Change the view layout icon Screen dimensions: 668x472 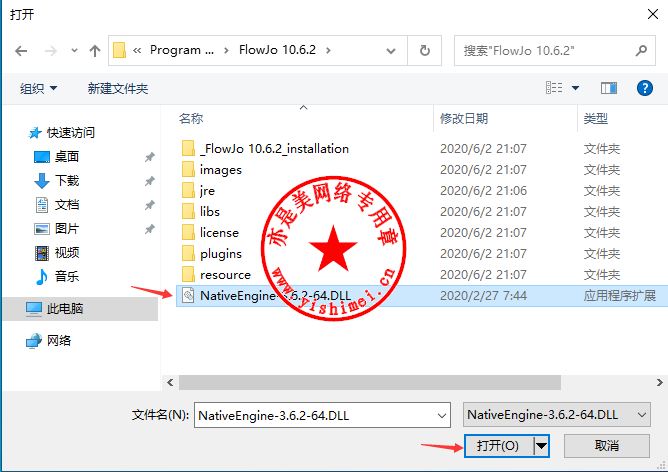pos(554,88)
